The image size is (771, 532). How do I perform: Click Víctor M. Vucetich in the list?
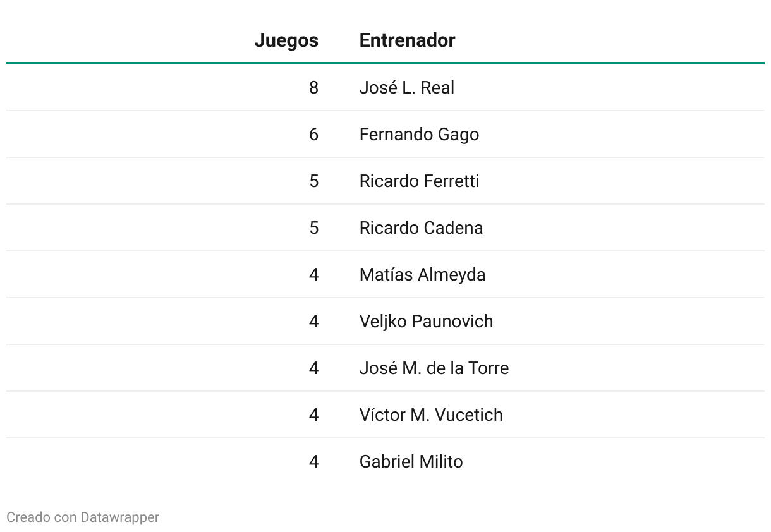431,415
